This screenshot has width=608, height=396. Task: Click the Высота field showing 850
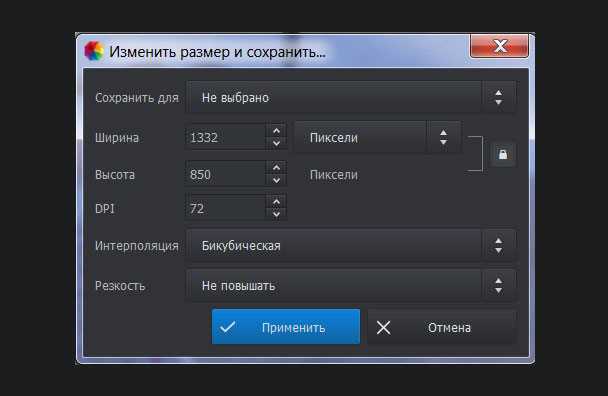click(226, 174)
